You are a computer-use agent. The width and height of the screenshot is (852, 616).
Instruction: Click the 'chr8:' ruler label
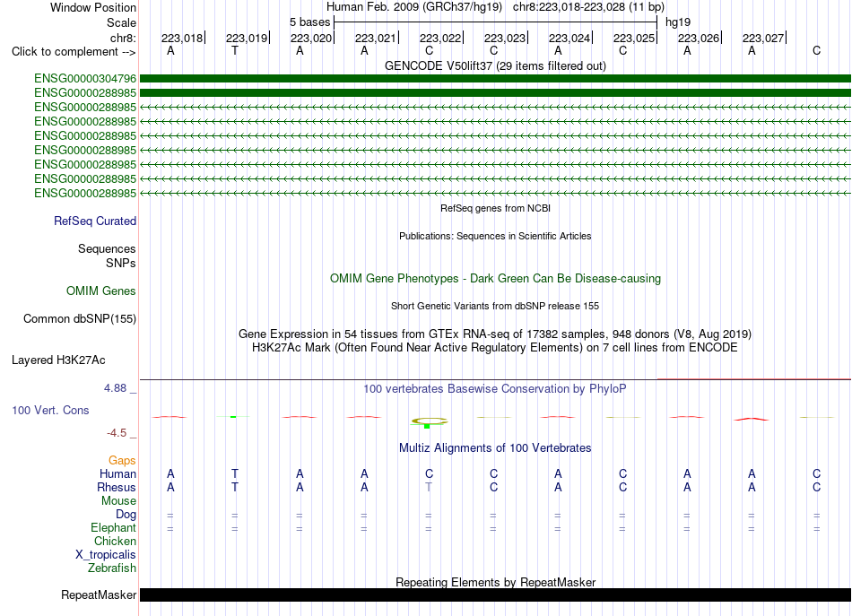click(x=123, y=38)
